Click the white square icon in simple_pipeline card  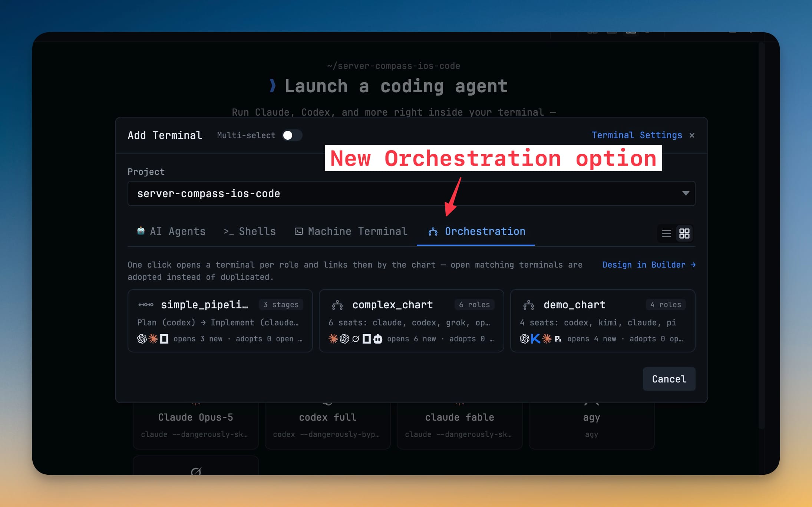pos(164,339)
